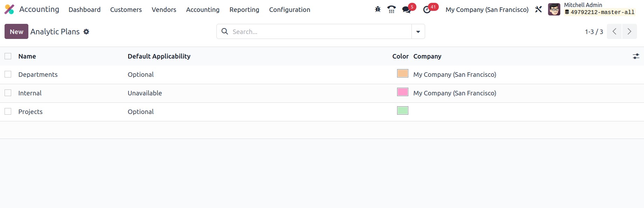Click the Accounting app logo

coord(9,9)
